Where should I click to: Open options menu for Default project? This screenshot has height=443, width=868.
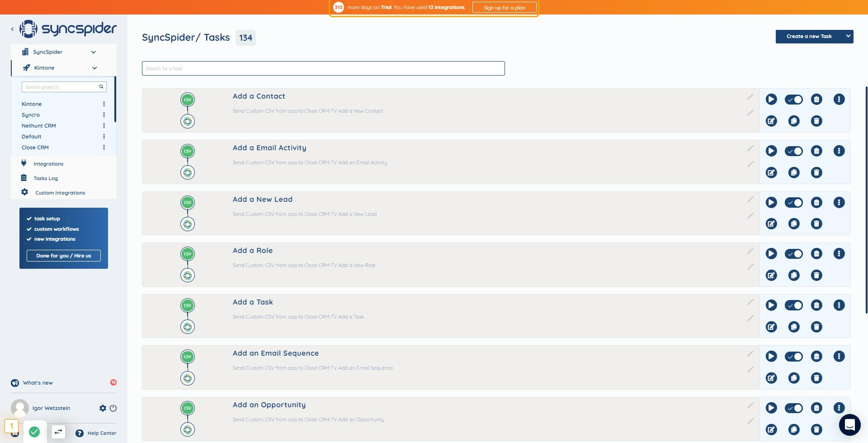point(104,137)
